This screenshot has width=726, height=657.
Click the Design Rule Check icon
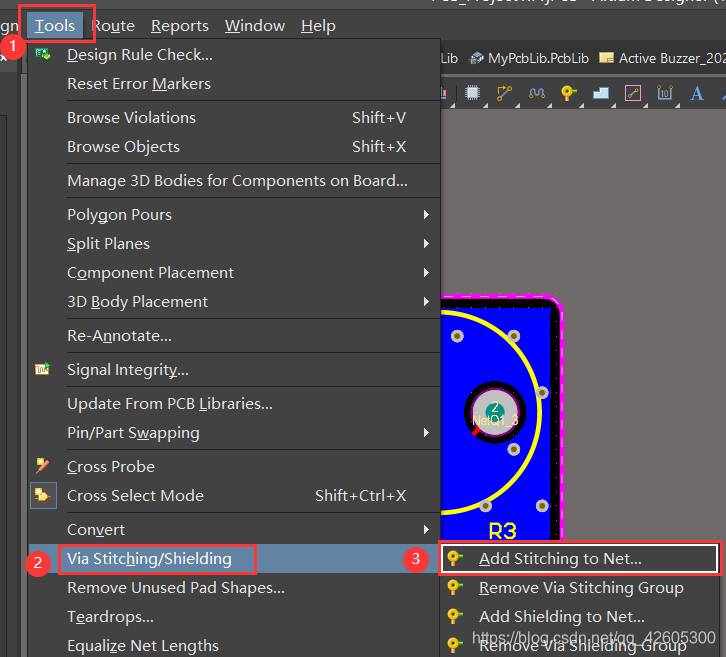[x=43, y=54]
